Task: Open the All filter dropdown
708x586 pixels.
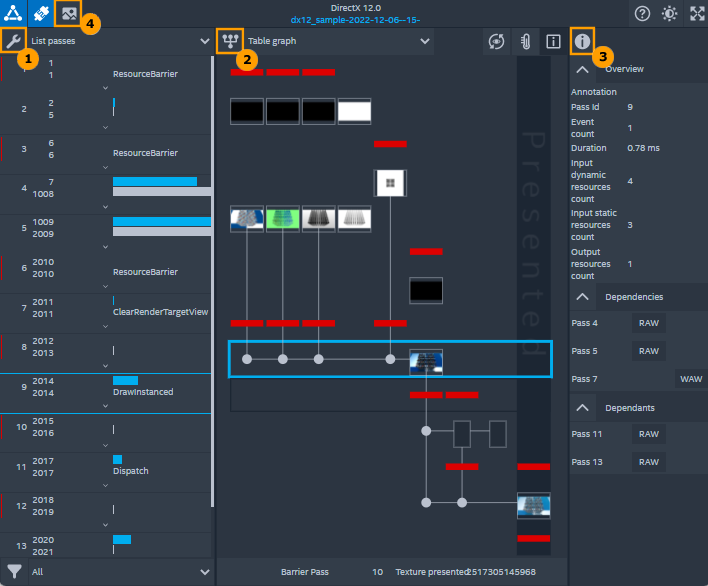Action: (x=120, y=572)
